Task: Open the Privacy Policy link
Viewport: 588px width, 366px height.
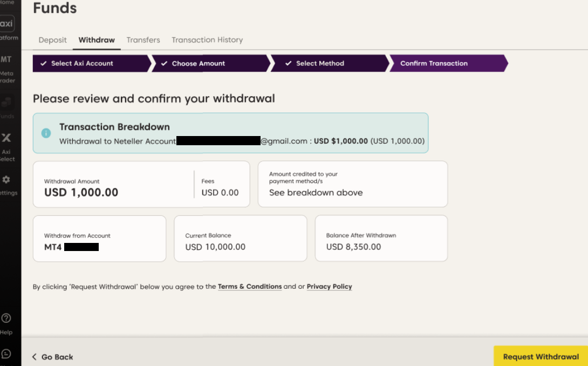Action: [329, 287]
